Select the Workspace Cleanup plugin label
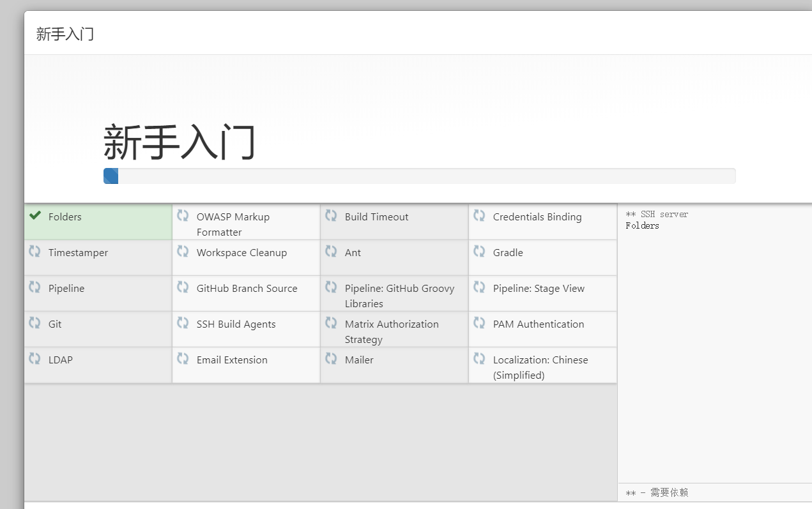Viewport: 812px width, 509px height. point(241,253)
